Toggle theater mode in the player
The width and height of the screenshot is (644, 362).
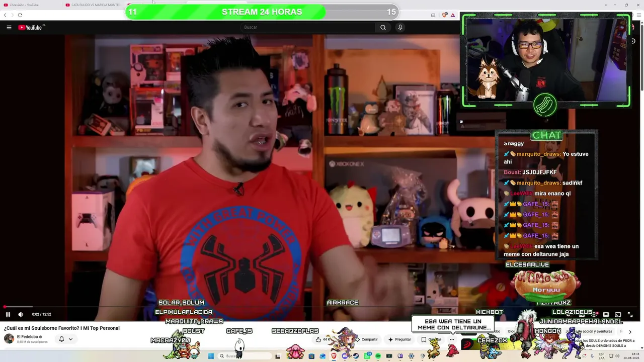606,315
